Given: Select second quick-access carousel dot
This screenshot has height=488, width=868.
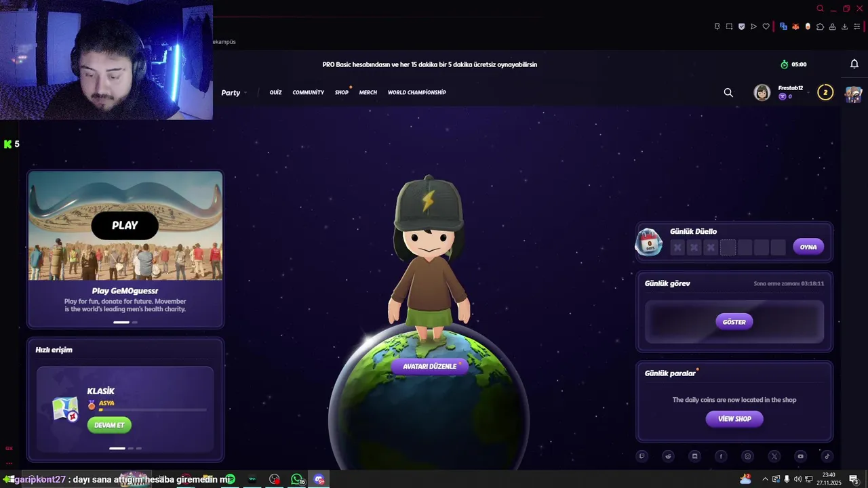Looking at the screenshot, I should click(x=130, y=448).
